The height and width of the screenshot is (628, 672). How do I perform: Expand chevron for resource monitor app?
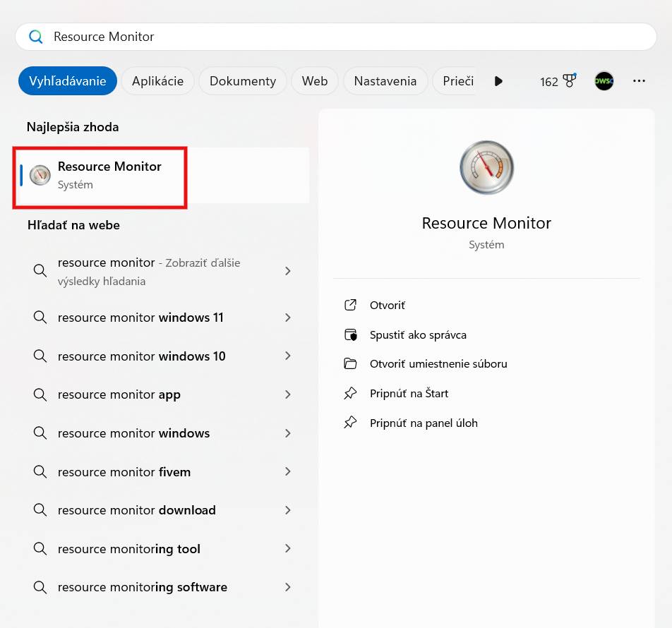tap(287, 394)
